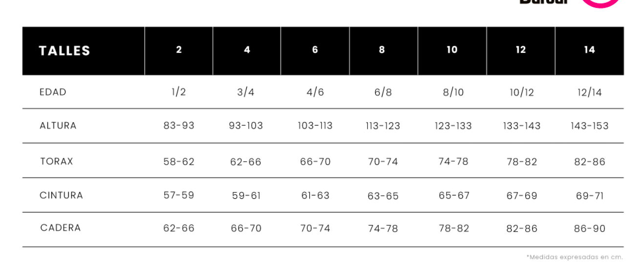Screen dimensions: 644x278
Task: Click height value 113-123
Action: point(383,126)
